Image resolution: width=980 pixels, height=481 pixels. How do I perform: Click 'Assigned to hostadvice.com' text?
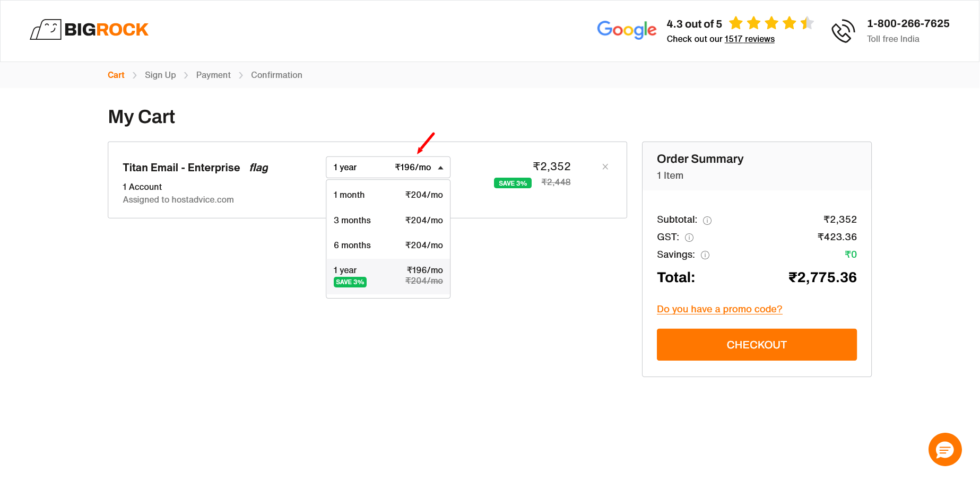pyautogui.click(x=178, y=199)
